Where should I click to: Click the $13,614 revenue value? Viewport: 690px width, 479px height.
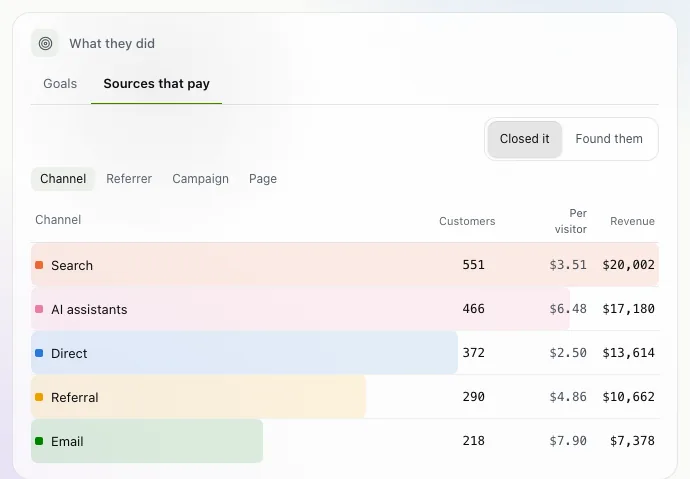point(628,353)
